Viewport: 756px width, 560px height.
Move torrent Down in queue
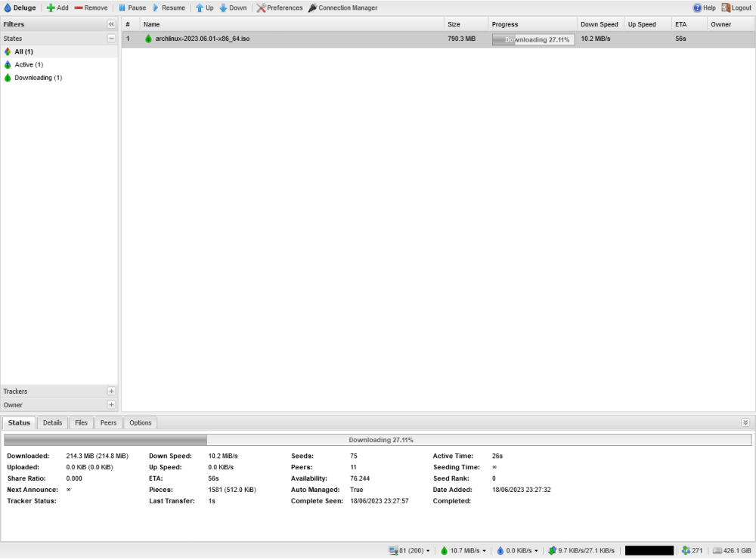[233, 8]
